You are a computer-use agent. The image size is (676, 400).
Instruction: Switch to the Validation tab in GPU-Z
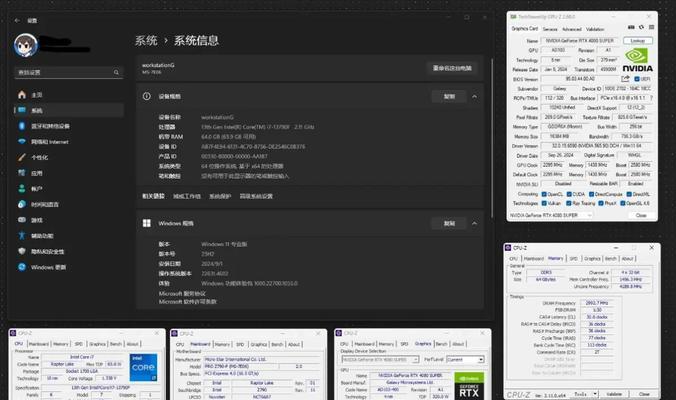[595, 29]
